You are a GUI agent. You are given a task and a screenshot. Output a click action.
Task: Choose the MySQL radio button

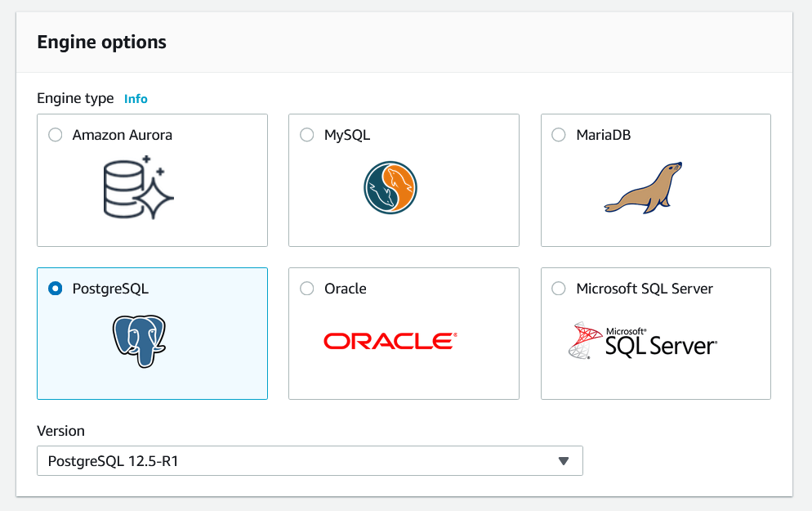tap(307, 135)
